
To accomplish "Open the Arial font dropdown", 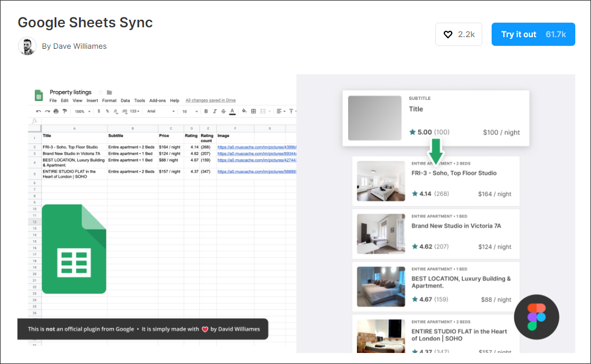I will tap(161, 111).
